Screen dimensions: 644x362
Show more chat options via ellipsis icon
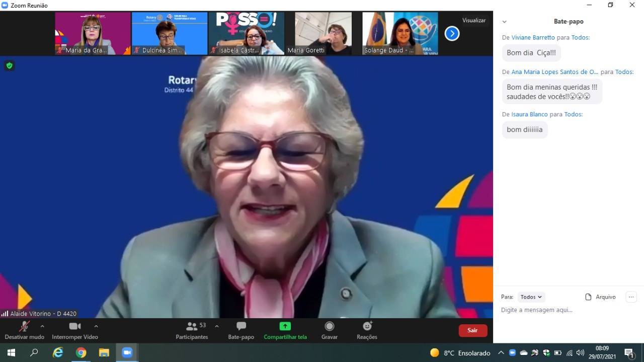tap(631, 297)
